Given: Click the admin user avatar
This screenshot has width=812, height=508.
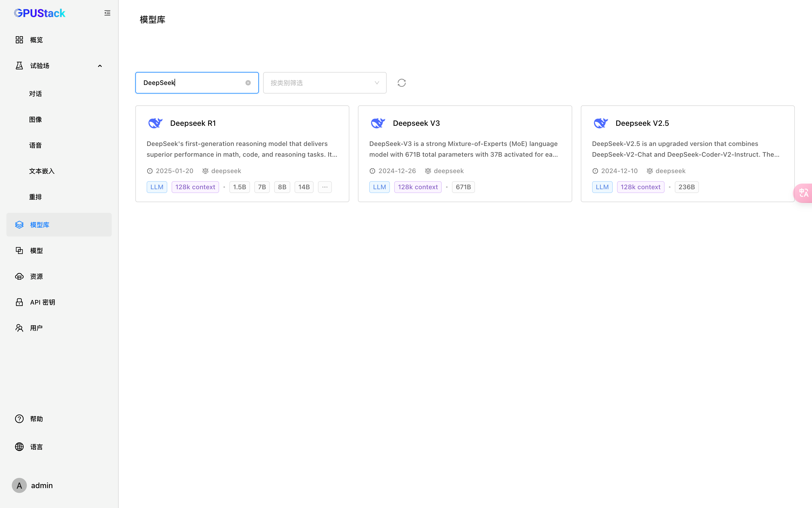Looking at the screenshot, I should pyautogui.click(x=19, y=485).
